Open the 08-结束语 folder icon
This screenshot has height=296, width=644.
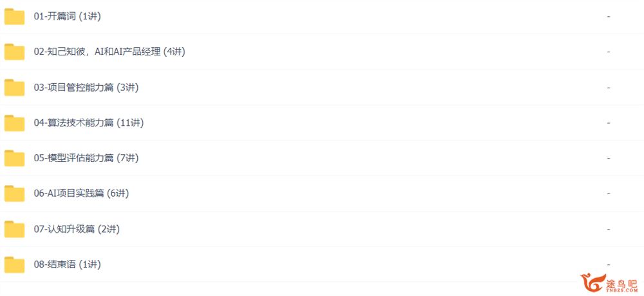(14, 264)
